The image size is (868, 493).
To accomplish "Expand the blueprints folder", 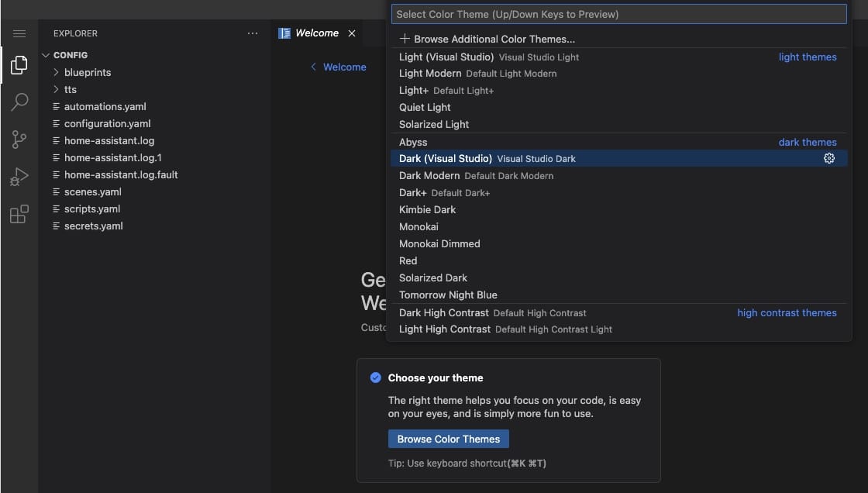I will click(x=56, y=72).
